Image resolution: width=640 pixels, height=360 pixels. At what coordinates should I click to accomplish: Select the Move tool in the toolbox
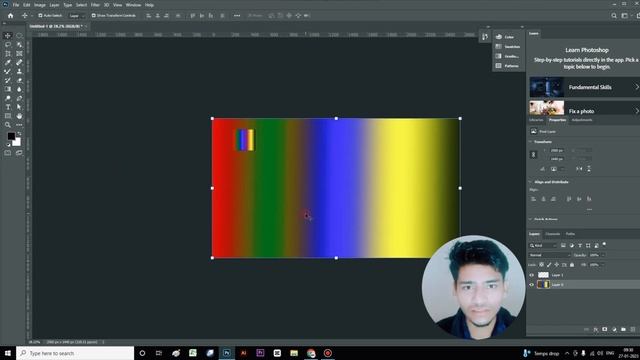tap(8, 36)
